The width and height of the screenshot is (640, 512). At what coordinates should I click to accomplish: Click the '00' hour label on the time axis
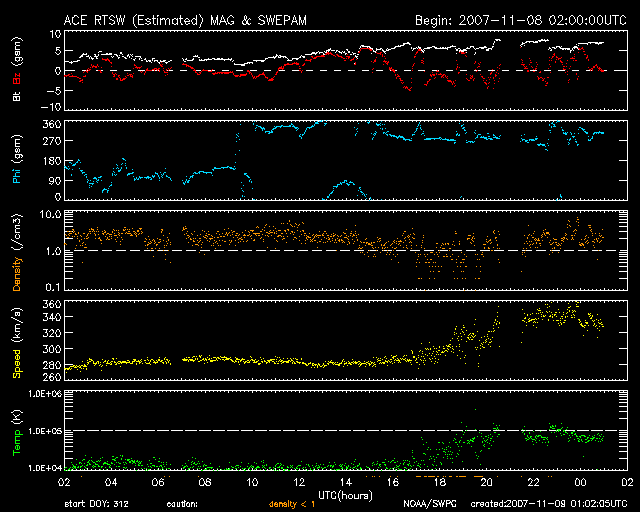(x=580, y=482)
